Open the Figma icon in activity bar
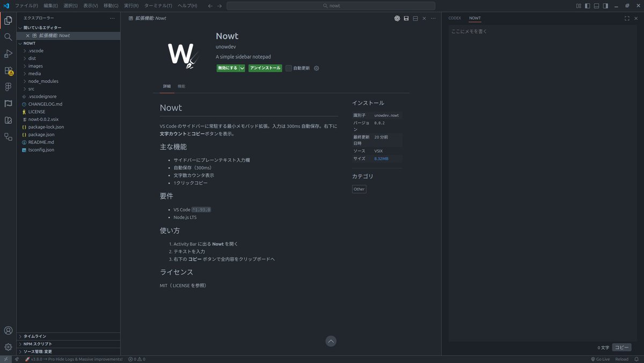This screenshot has height=363, width=644. click(x=8, y=87)
